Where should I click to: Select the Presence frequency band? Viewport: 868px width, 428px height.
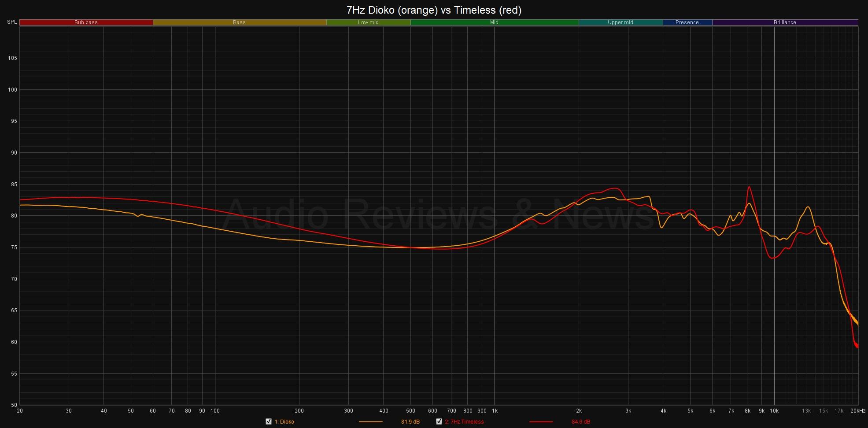click(x=687, y=22)
